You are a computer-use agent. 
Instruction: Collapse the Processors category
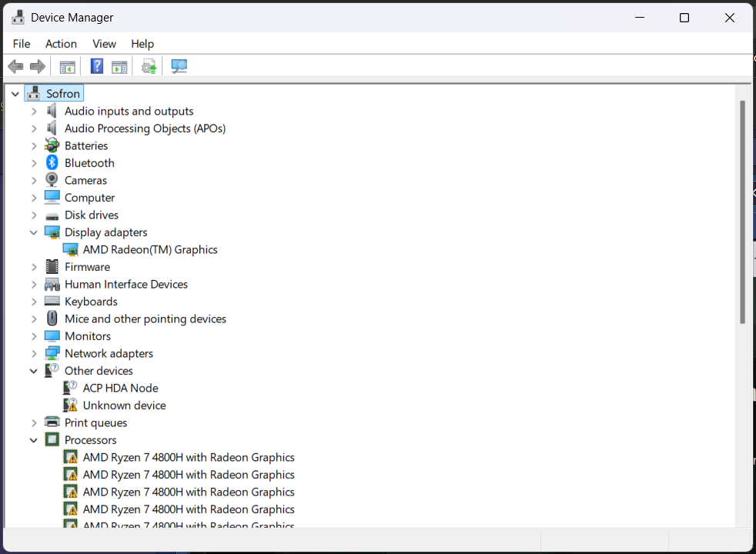(x=34, y=440)
